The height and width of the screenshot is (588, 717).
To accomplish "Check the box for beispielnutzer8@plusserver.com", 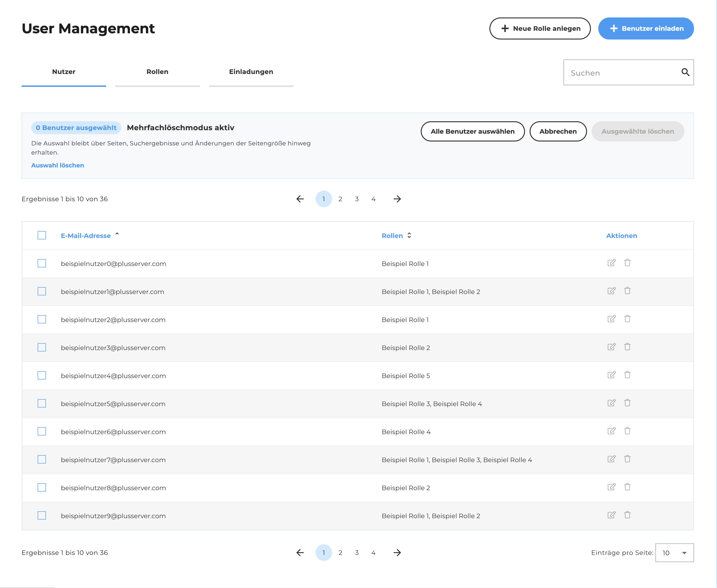I will tap(42, 488).
